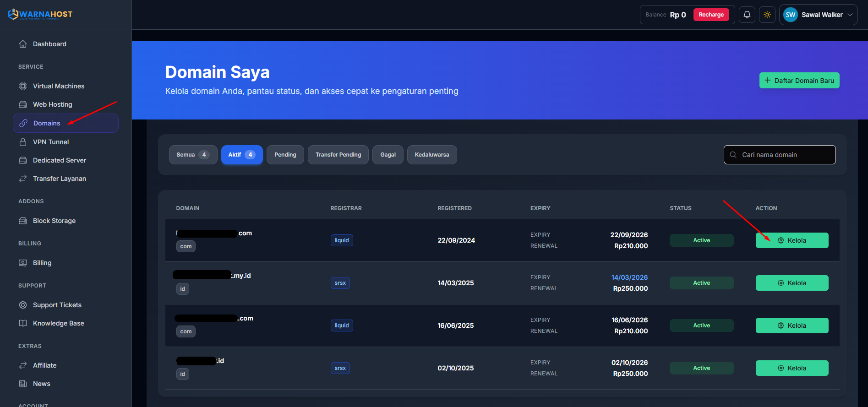Show Kedaluwarsa domains tab

click(x=431, y=155)
